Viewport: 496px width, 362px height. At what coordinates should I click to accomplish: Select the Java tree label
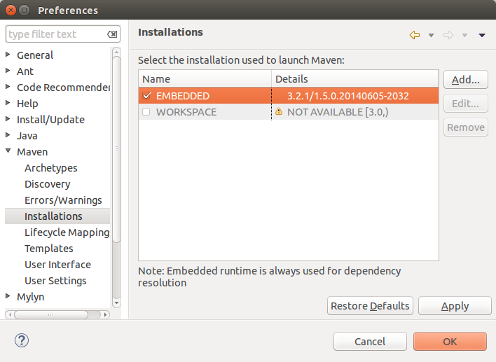click(27, 136)
